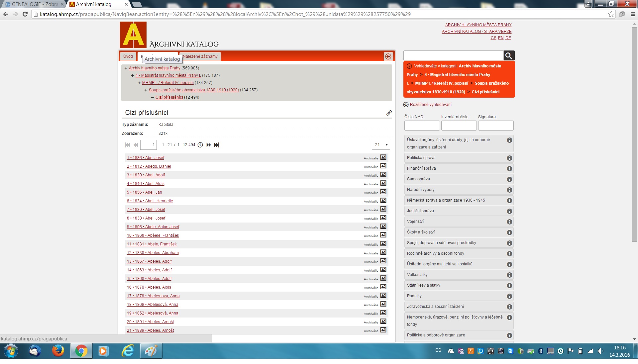Go to next page of results
638x364 pixels.
[208, 145]
